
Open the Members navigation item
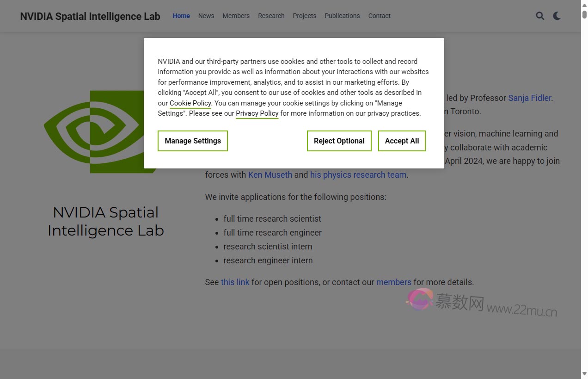(x=236, y=16)
